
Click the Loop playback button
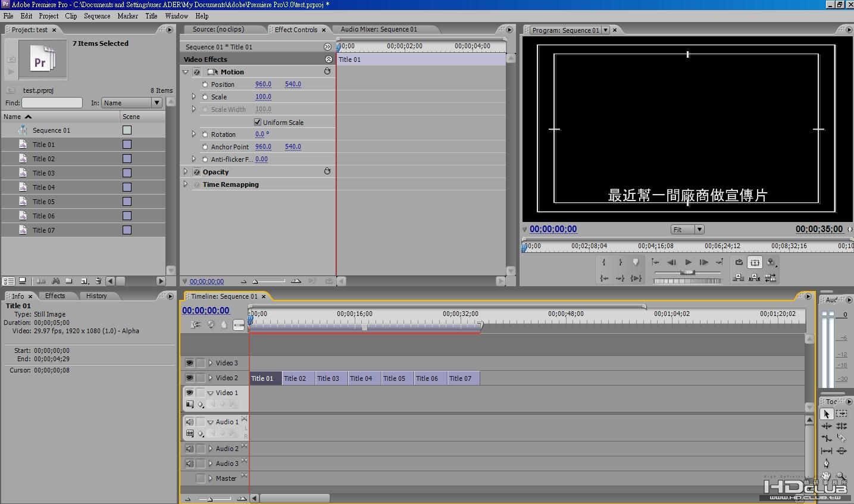pyautogui.click(x=739, y=262)
